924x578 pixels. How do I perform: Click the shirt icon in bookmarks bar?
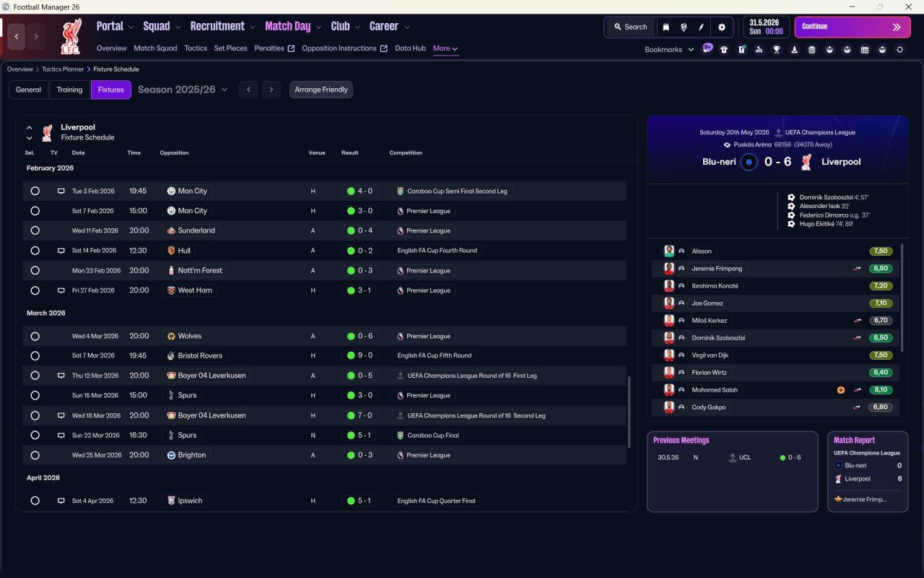tap(724, 50)
